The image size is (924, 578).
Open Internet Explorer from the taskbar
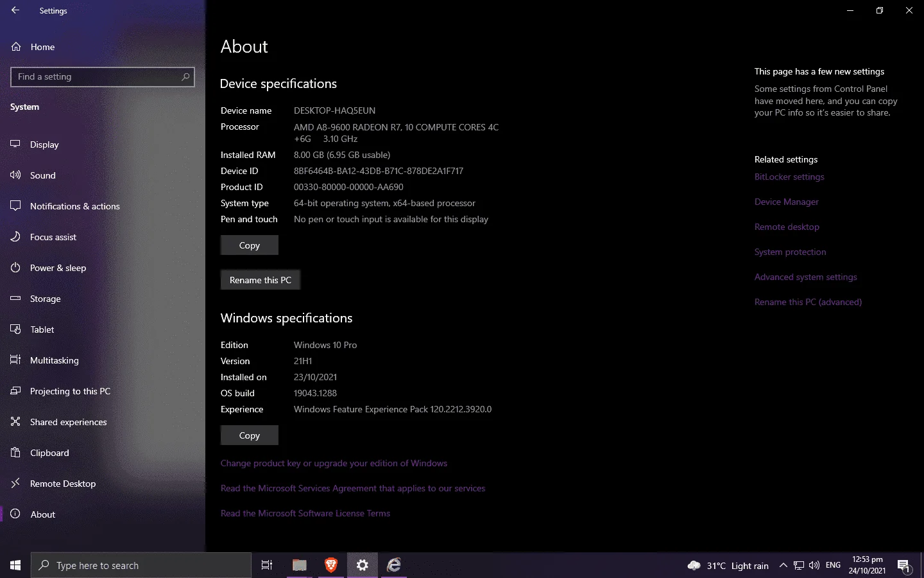[x=394, y=565]
